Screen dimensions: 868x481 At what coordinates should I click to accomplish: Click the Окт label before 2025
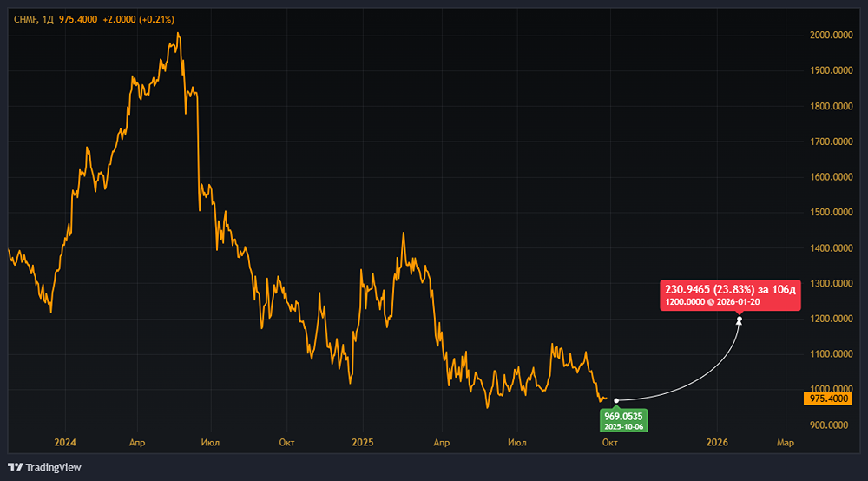(x=286, y=442)
